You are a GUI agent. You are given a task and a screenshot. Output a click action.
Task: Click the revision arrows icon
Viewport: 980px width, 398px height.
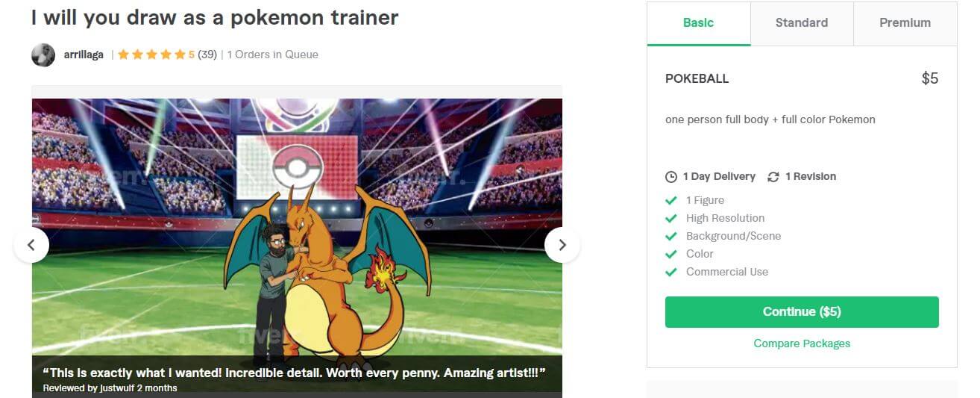(773, 177)
